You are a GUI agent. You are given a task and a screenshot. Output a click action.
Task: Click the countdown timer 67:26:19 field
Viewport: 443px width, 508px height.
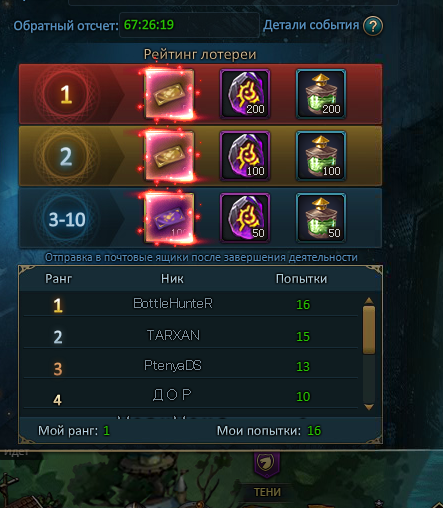tap(189, 25)
